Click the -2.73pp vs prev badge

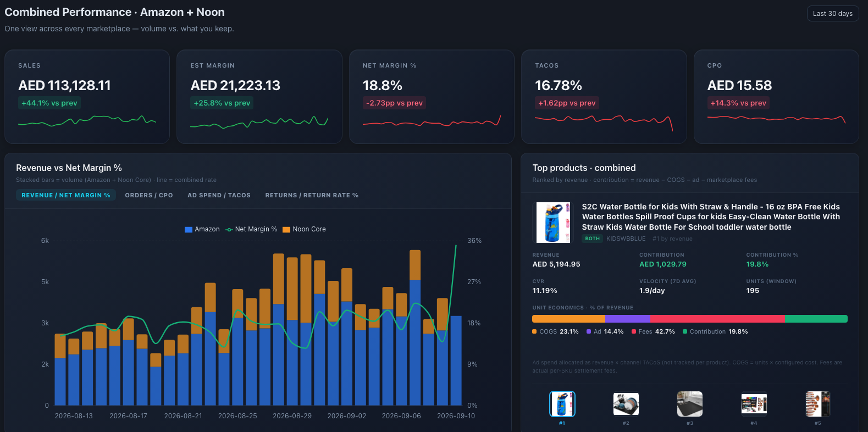[395, 103]
